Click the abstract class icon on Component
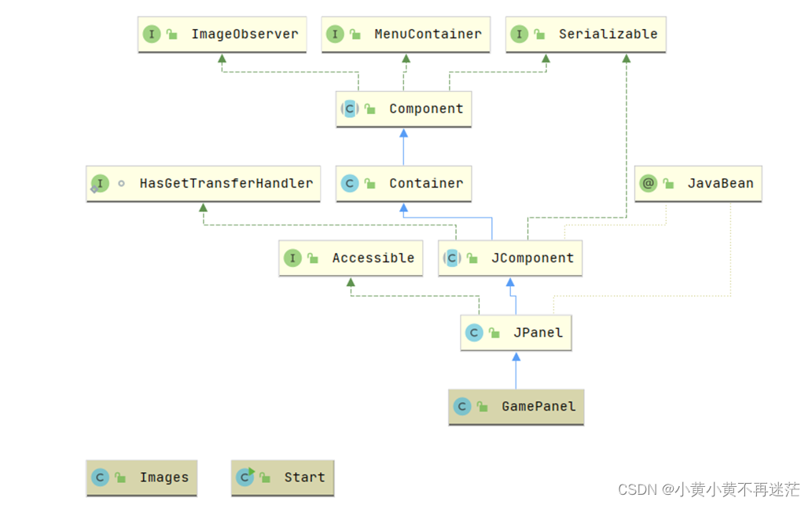The image size is (812, 505). click(350, 108)
